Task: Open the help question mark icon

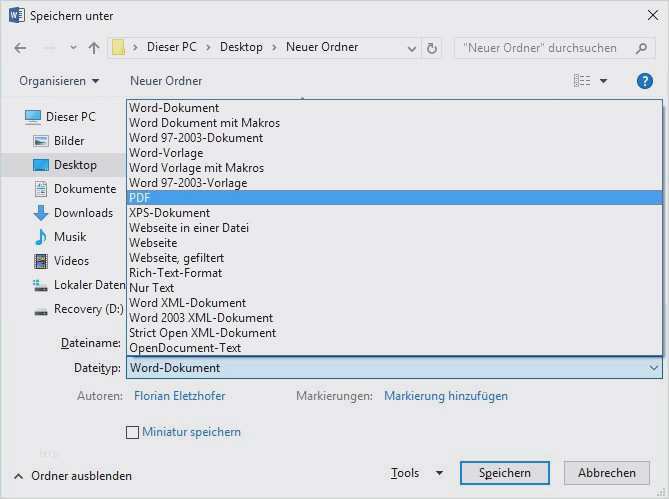Action: (x=645, y=81)
